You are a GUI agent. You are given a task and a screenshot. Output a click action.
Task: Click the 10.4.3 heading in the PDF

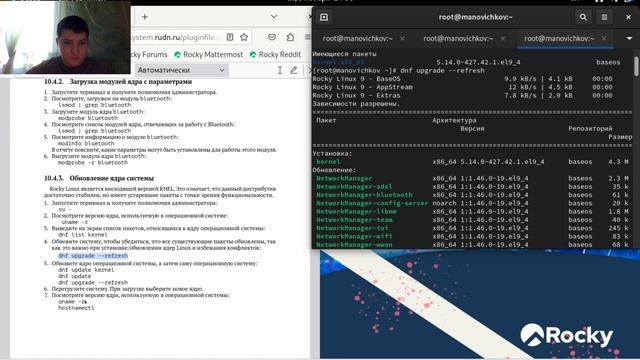pos(99,178)
